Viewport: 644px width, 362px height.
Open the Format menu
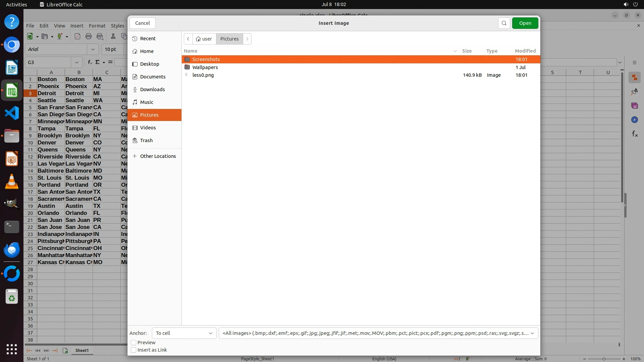coord(97,26)
